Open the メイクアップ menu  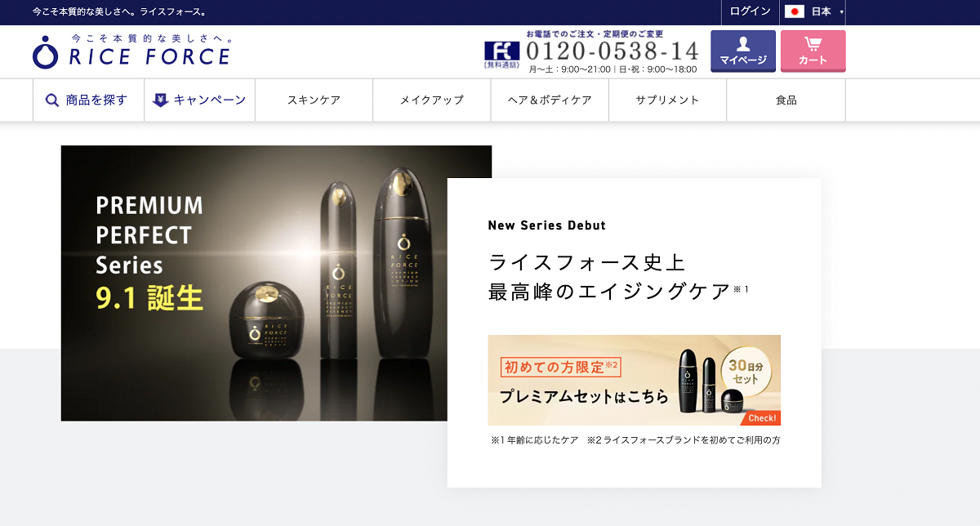[431, 100]
